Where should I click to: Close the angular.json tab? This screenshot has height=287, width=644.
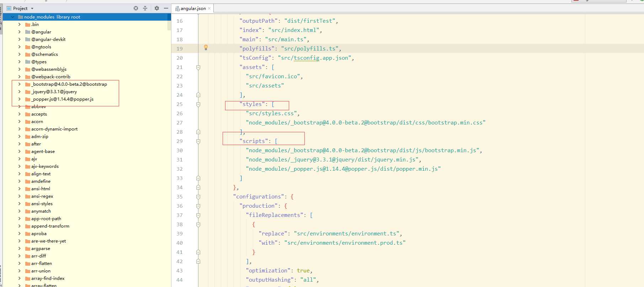pyautogui.click(x=209, y=9)
